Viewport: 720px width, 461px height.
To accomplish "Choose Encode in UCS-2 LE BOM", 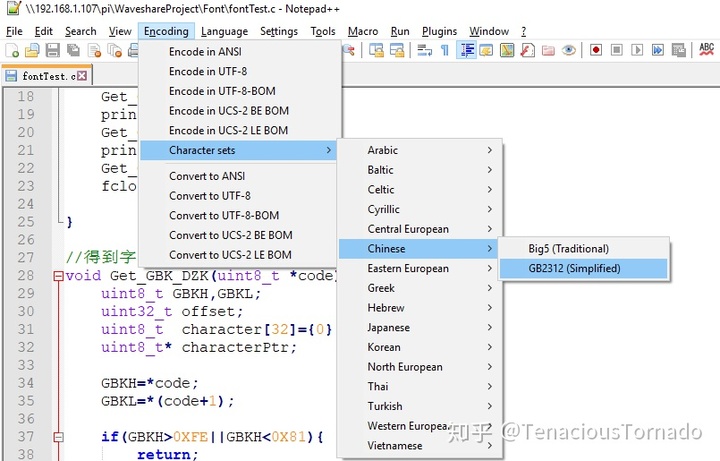I will [240, 131].
